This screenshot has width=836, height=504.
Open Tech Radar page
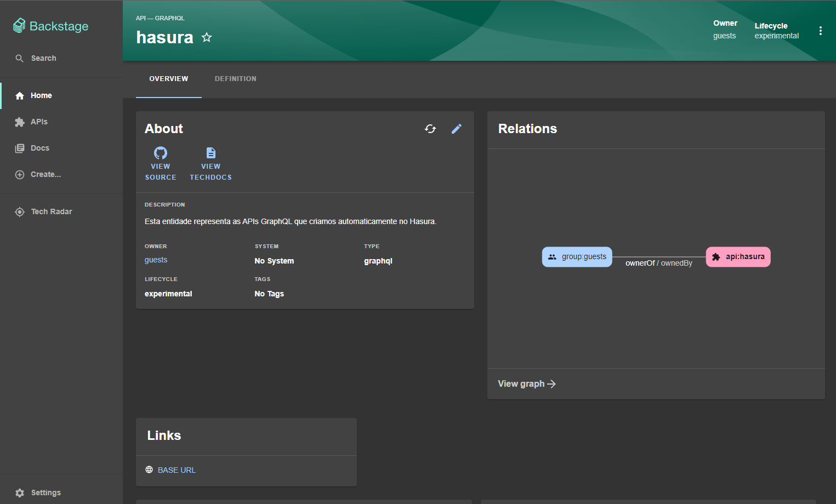pyautogui.click(x=61, y=211)
